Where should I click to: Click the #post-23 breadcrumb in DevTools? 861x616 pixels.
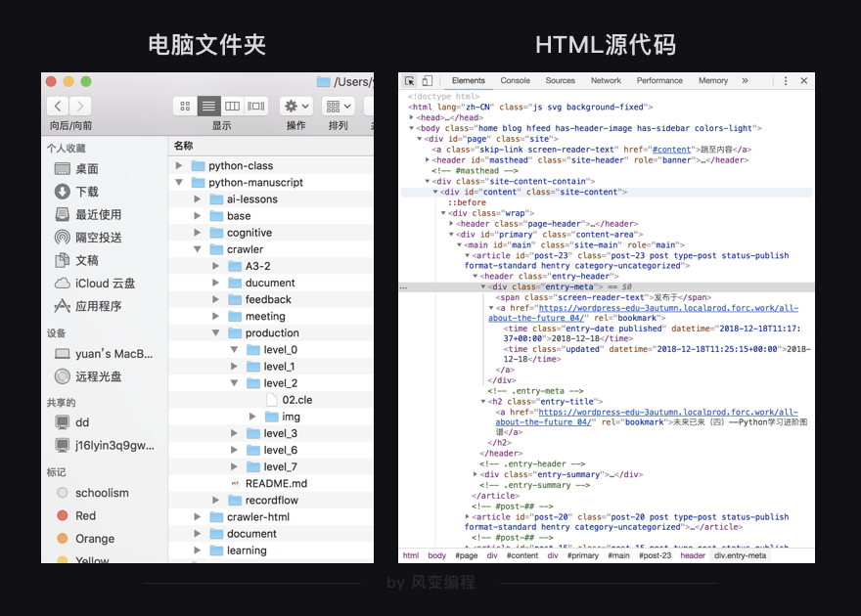pos(655,555)
